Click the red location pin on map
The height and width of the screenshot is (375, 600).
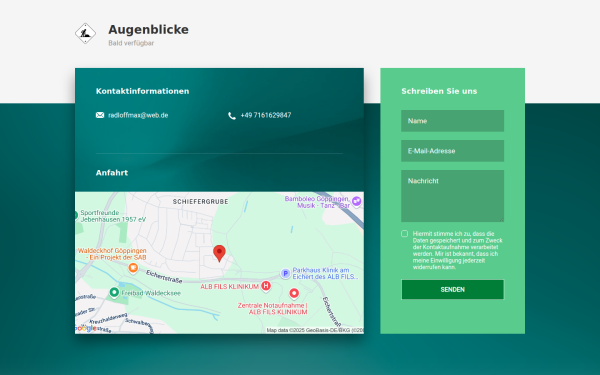coord(219,254)
